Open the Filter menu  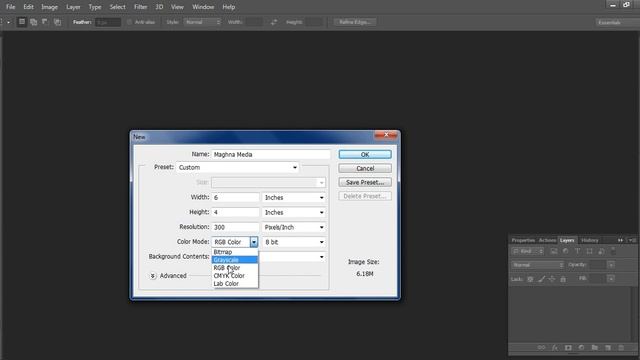pyautogui.click(x=140, y=7)
